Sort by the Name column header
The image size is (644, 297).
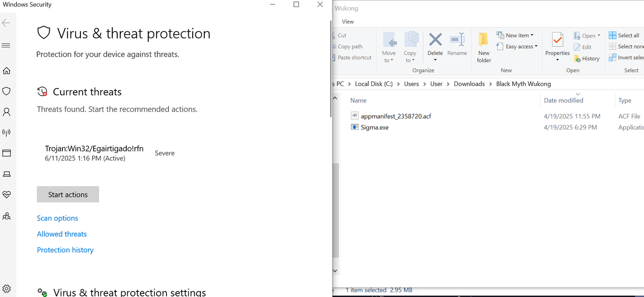(358, 100)
